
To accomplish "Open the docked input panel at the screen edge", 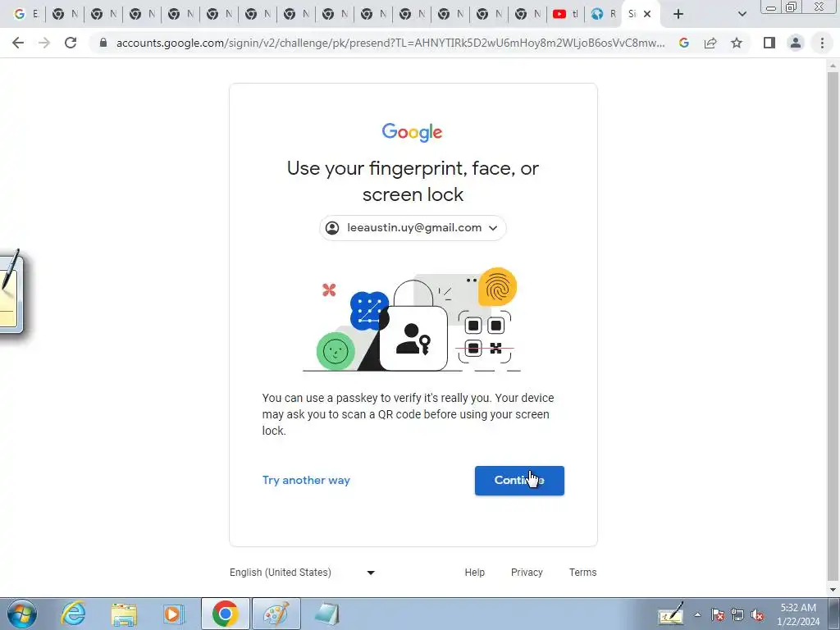I will 11,292.
